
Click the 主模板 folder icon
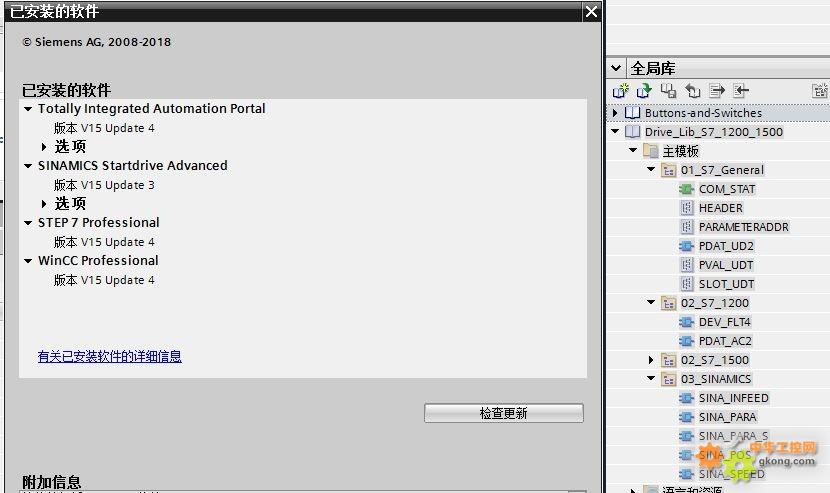coord(651,151)
